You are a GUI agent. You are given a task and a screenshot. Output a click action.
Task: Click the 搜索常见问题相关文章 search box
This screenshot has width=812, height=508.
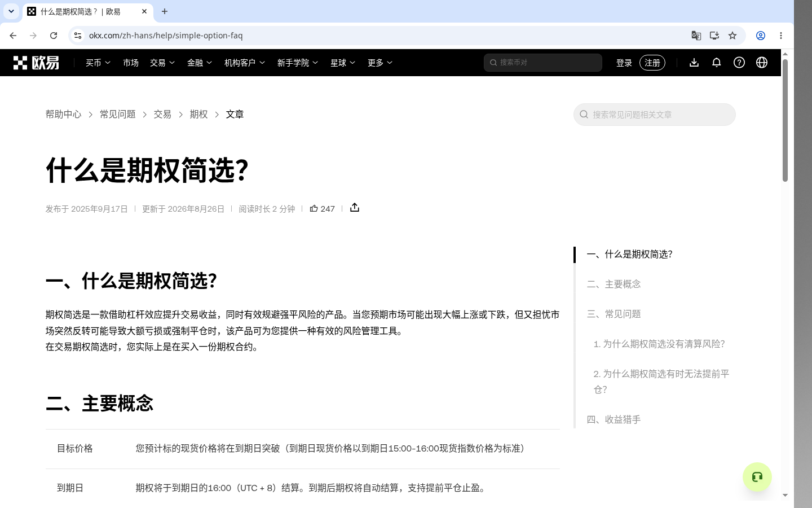pos(655,115)
